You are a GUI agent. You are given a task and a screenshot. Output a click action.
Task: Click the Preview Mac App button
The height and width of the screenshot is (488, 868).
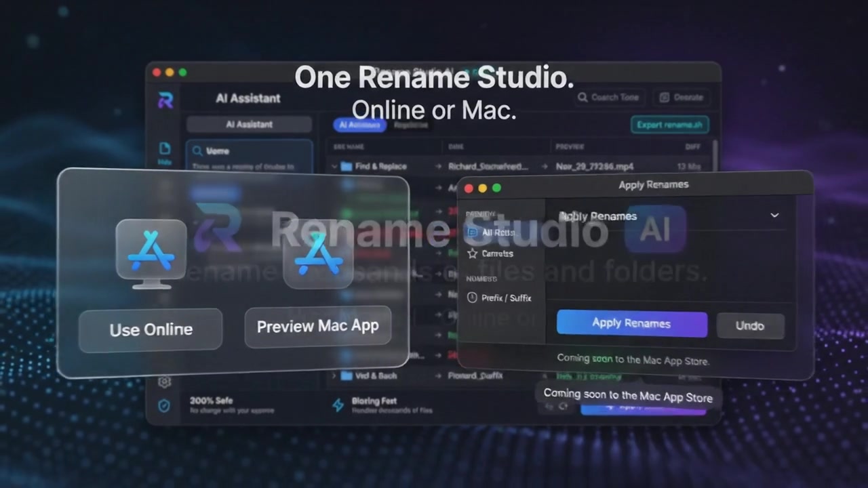317,327
